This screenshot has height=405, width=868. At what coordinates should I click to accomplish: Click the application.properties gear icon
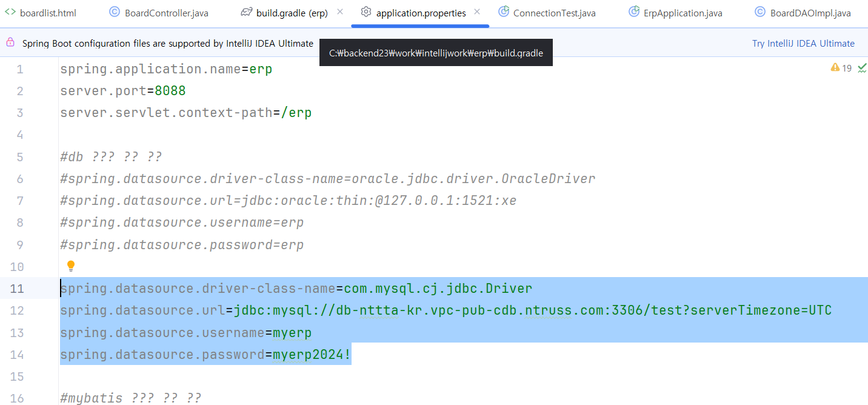[x=366, y=12]
